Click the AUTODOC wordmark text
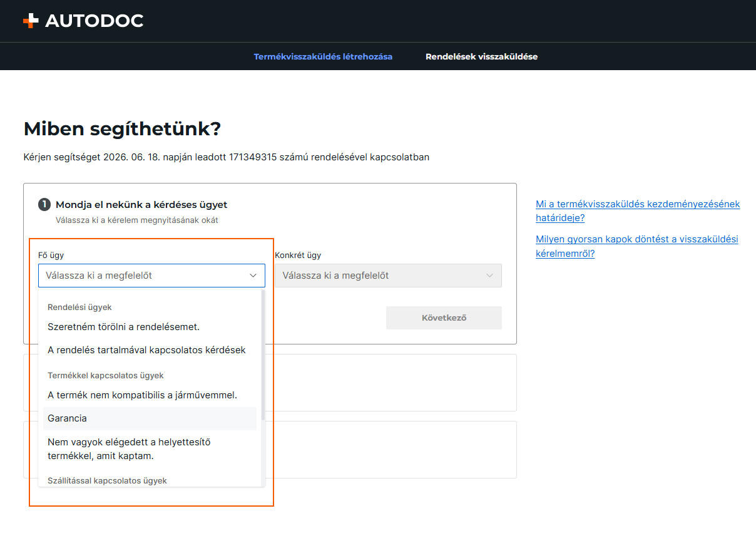The image size is (756, 543). tap(94, 21)
